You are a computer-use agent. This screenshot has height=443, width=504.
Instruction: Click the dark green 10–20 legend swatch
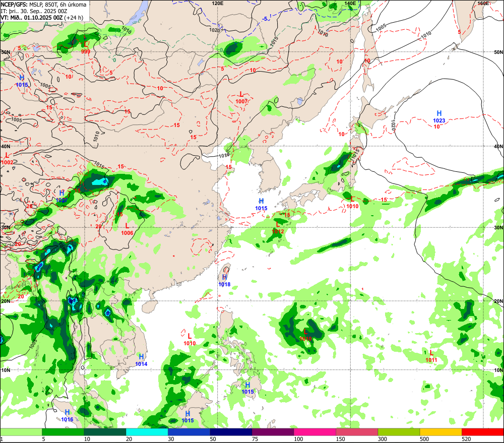click(x=105, y=432)
